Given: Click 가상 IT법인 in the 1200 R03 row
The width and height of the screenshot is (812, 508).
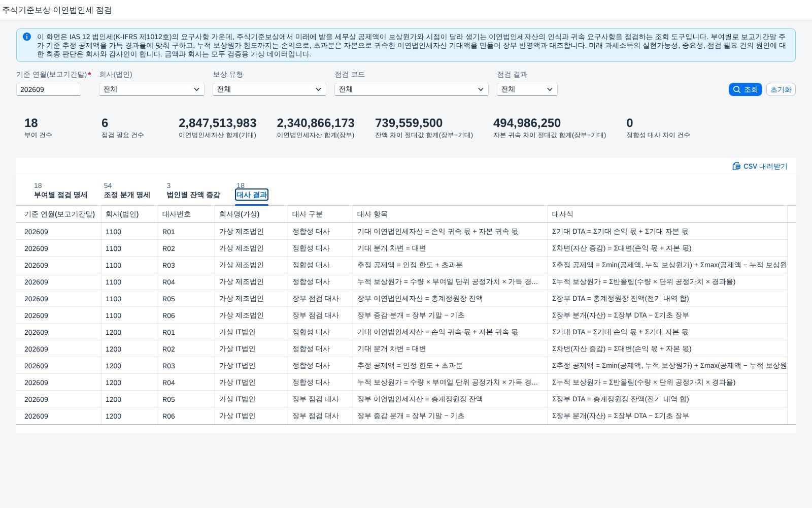Looking at the screenshot, I should (x=237, y=366).
